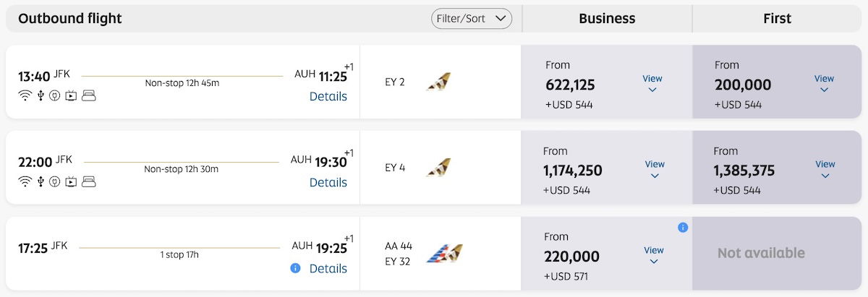This screenshot has height=297, width=868.
Task: Select the Business column header
Action: point(607,19)
